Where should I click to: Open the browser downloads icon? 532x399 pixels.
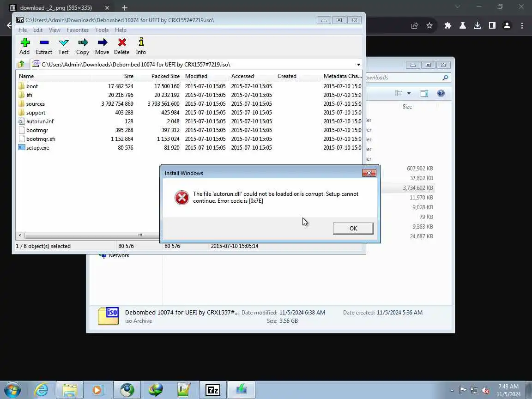478,25
